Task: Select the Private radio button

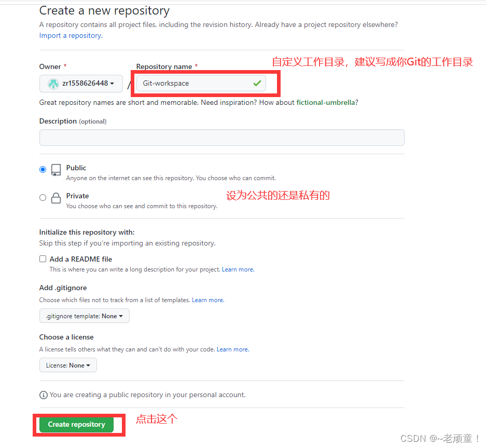Action: click(43, 198)
